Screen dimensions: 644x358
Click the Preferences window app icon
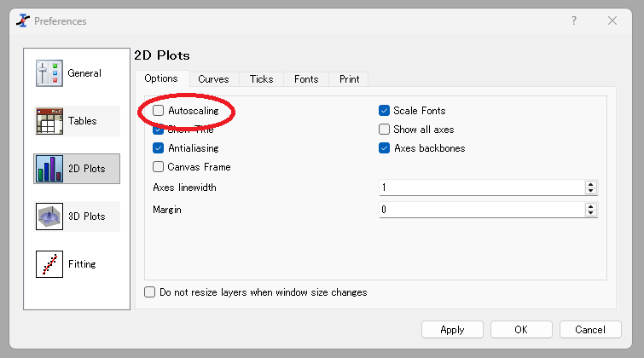[x=22, y=20]
